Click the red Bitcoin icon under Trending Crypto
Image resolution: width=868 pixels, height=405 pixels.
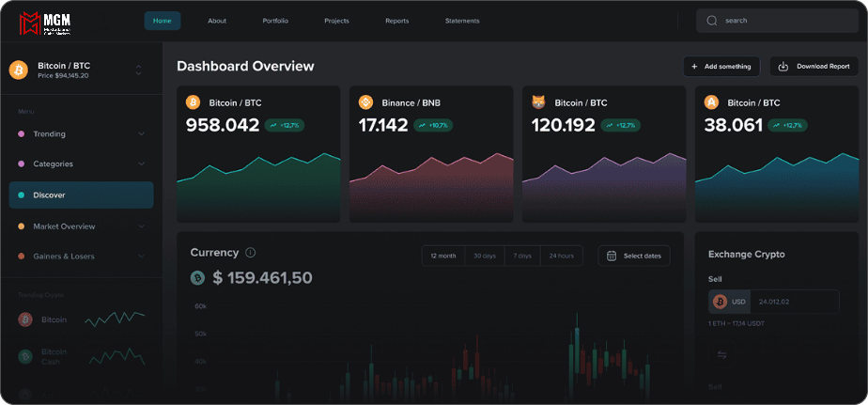pyautogui.click(x=25, y=319)
